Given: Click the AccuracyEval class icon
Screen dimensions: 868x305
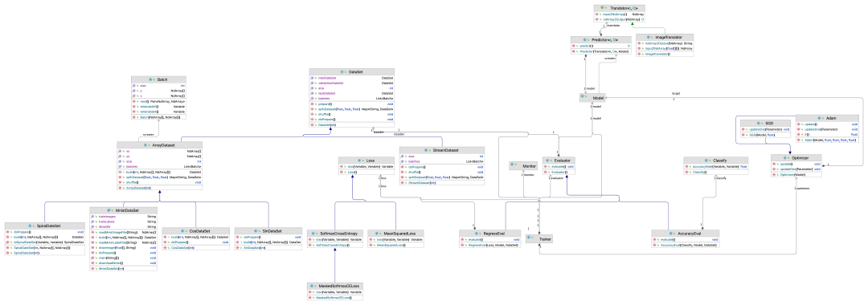Looking at the screenshot, I should click(x=671, y=234).
